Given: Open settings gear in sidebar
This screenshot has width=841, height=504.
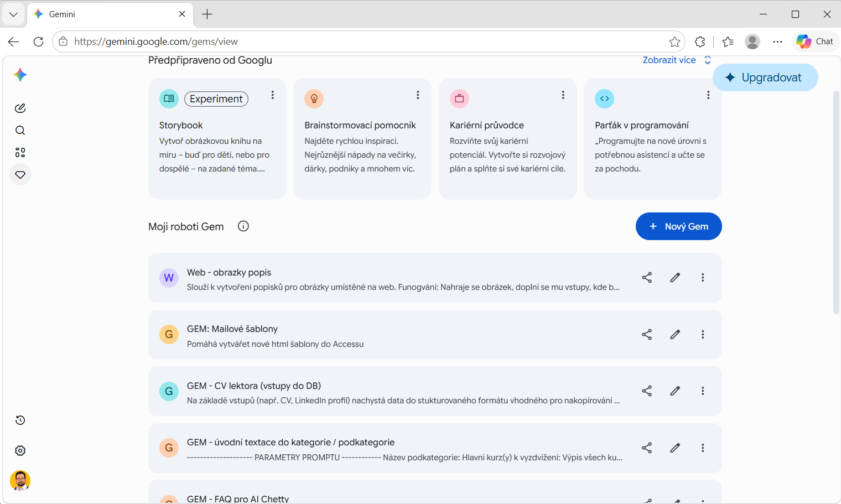Looking at the screenshot, I should click(x=20, y=451).
